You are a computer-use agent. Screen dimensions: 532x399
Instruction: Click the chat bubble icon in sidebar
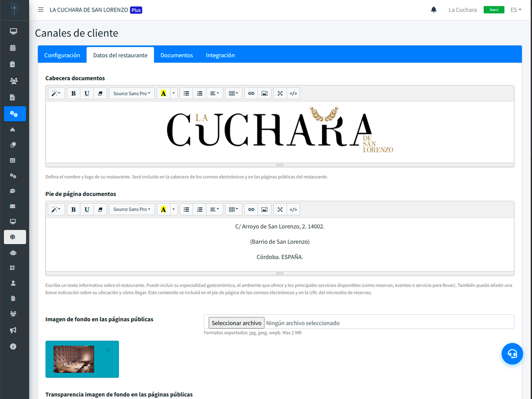pyautogui.click(x=13, y=191)
